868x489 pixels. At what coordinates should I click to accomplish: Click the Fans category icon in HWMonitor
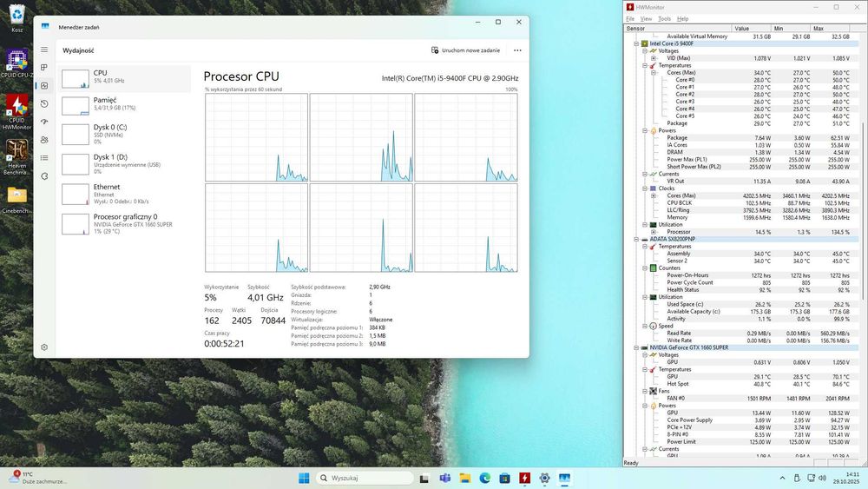[x=654, y=391]
